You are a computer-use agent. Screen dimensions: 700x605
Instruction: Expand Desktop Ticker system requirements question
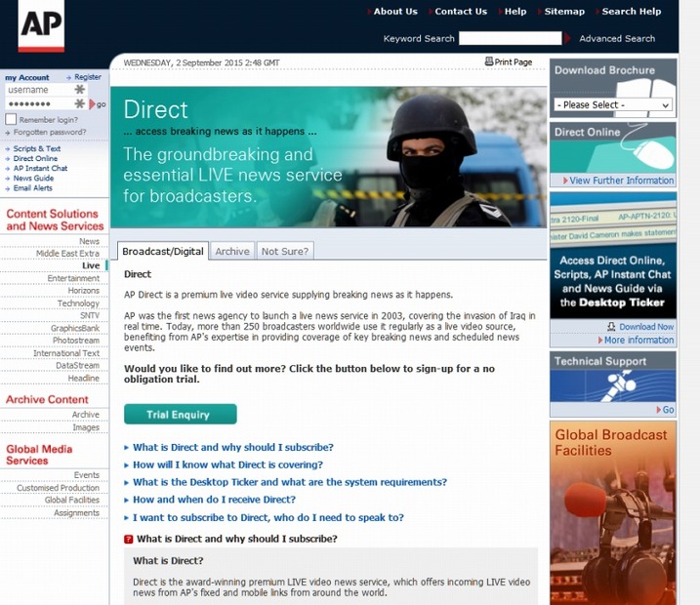[x=290, y=482]
